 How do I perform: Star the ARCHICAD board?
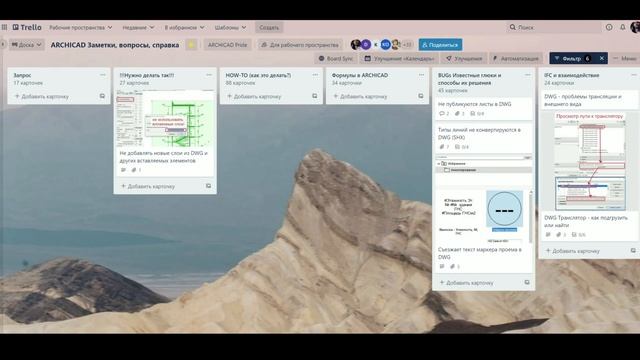coord(191,45)
